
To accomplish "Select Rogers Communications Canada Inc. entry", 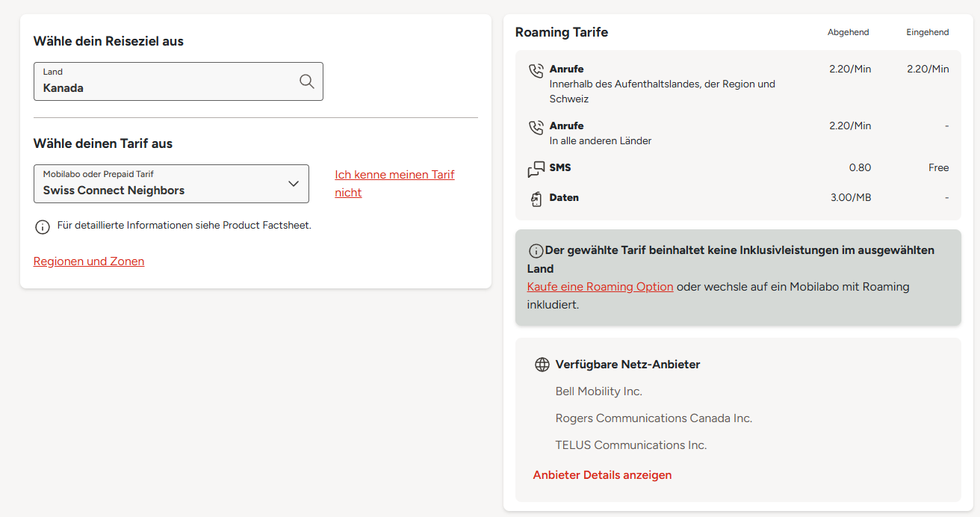I will click(x=654, y=418).
